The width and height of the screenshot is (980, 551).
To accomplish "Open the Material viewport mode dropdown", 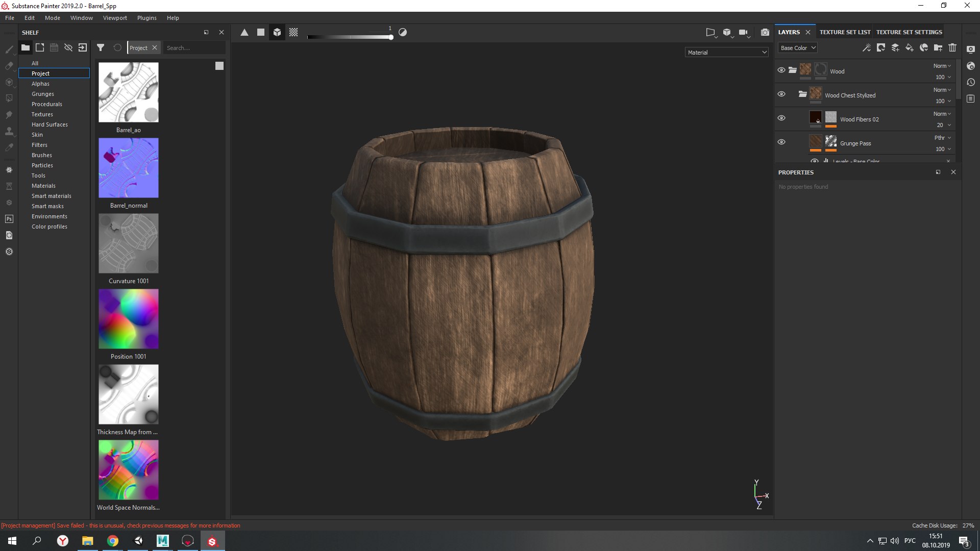I will (x=727, y=52).
